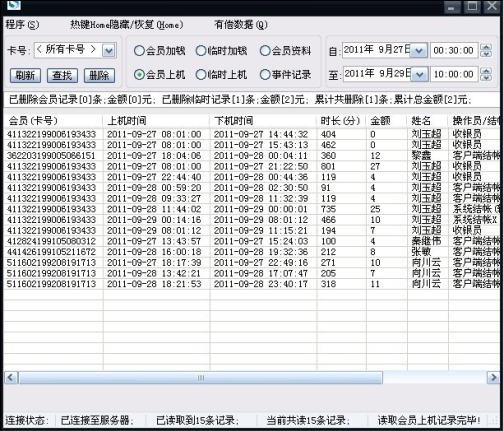This screenshot has height=431, width=503.
Task: Click the start time spinner up arrow
Action: 486,47
